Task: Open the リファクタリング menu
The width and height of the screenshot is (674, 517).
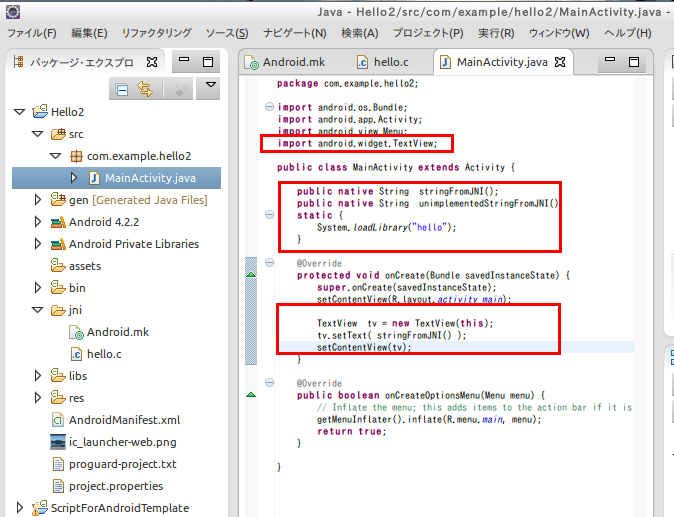Action: coord(156,33)
